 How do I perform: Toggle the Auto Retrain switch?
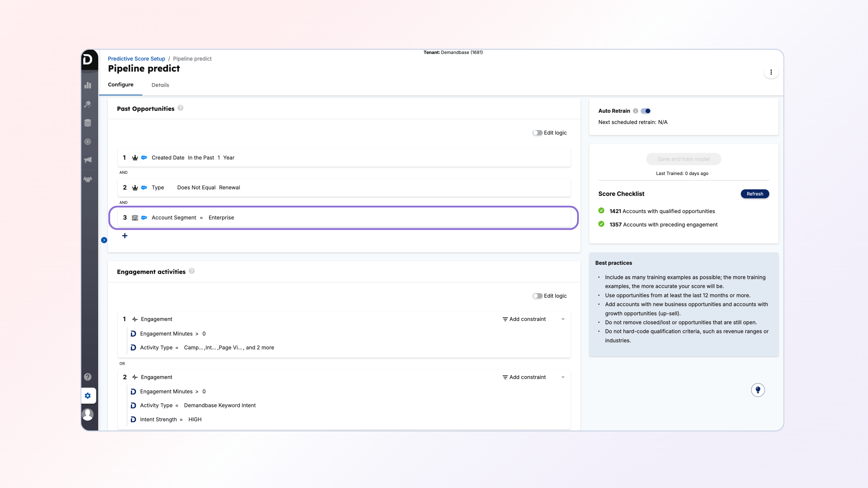tap(646, 111)
